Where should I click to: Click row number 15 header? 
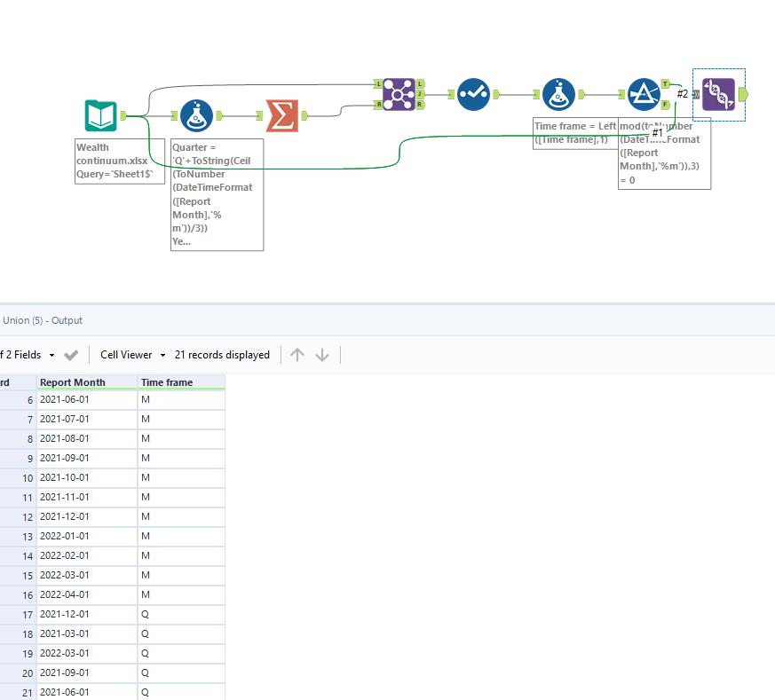click(18, 576)
